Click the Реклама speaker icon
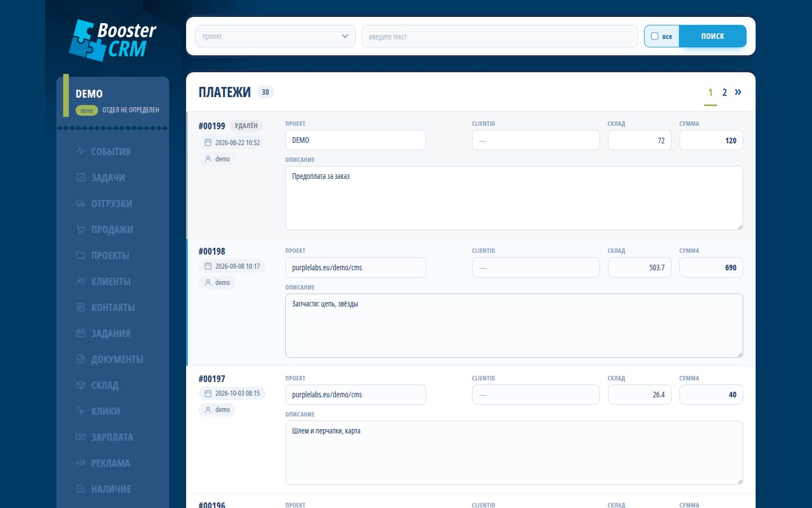Screen dimensions: 812x508 click(x=81, y=463)
